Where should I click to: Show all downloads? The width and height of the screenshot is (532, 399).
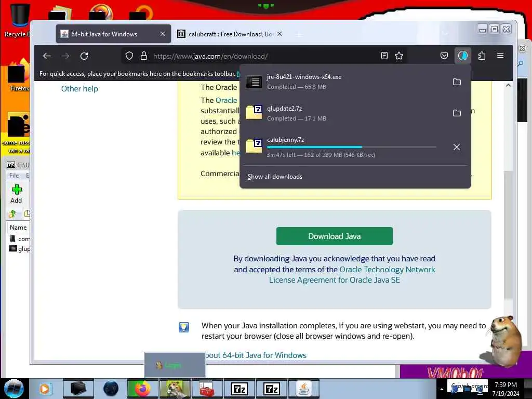(275, 177)
